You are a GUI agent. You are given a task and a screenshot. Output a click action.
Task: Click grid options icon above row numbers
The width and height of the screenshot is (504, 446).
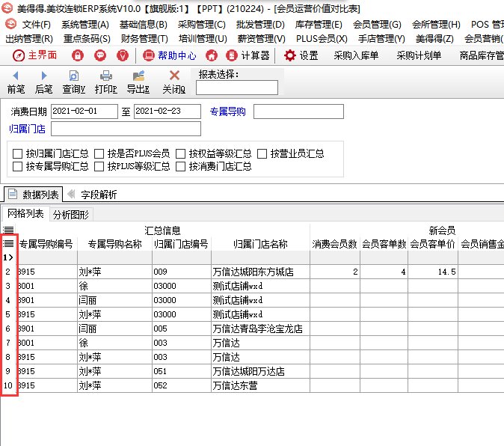[8, 230]
